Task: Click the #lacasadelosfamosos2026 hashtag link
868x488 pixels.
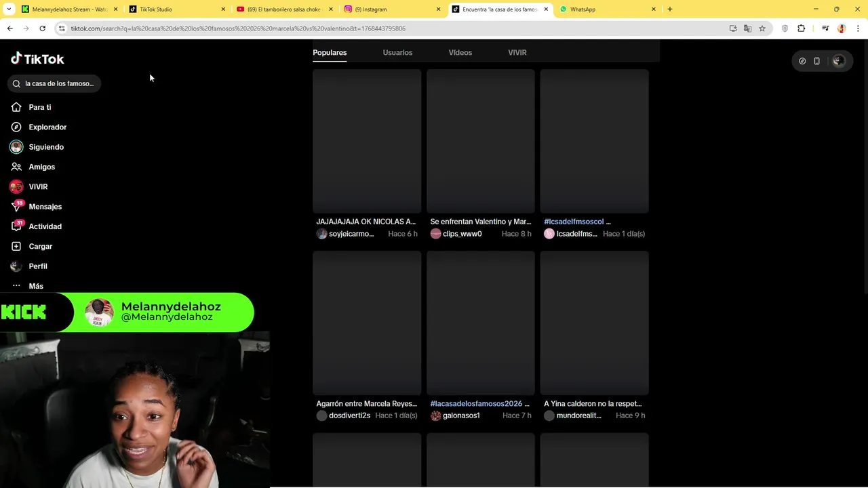Action: coord(476,404)
